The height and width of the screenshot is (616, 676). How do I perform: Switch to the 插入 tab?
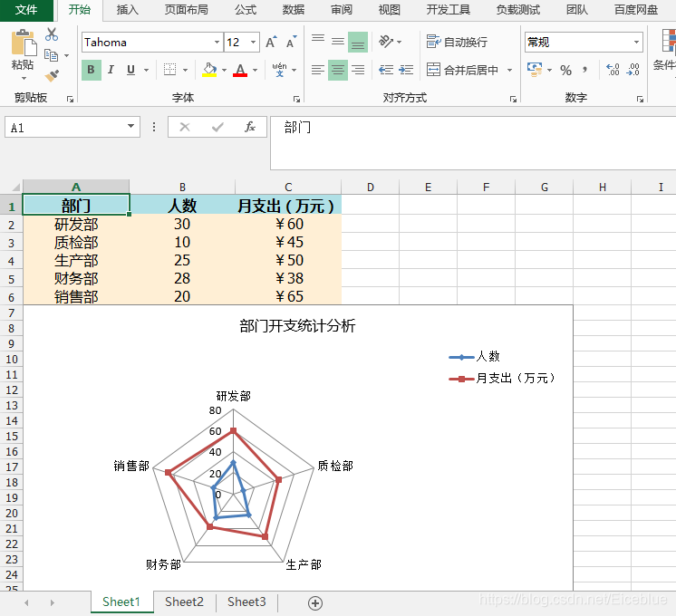128,9
